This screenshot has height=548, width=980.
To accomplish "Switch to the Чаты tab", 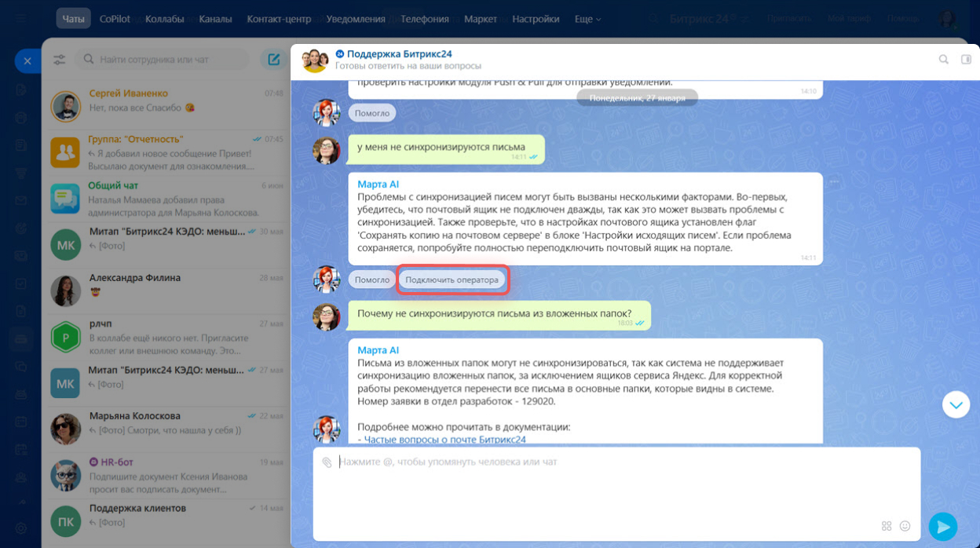I will coord(73,19).
